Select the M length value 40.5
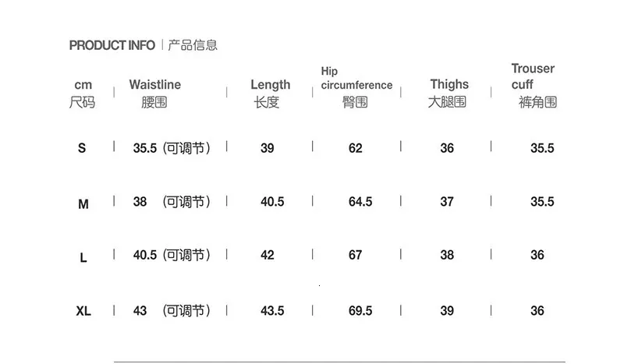This screenshot has height=364, width=624. click(272, 202)
